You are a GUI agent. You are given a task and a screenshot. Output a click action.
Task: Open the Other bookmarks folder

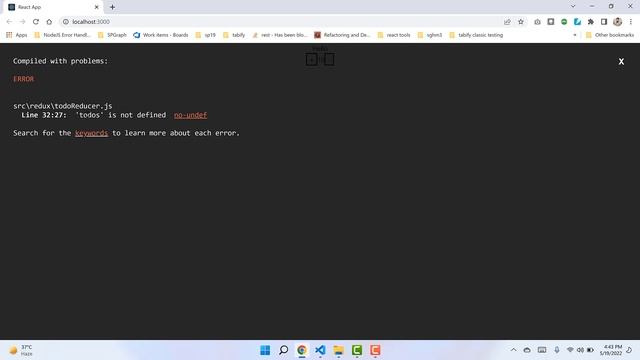click(610, 35)
